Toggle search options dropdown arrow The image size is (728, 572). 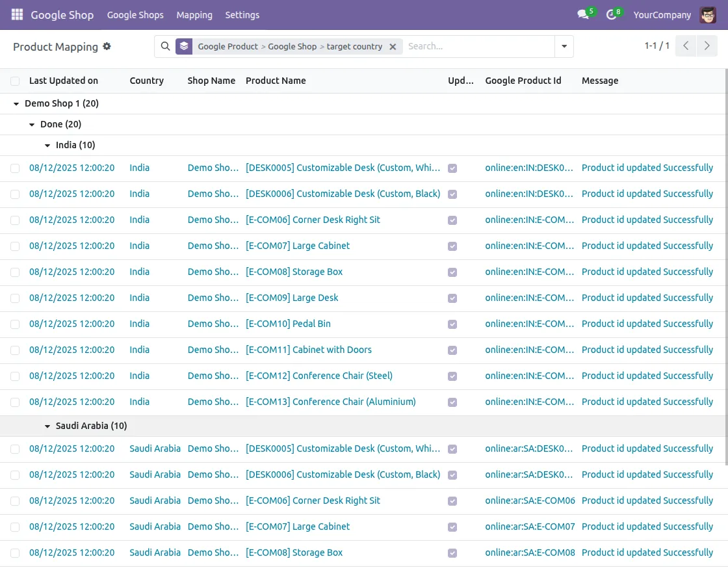pos(564,46)
